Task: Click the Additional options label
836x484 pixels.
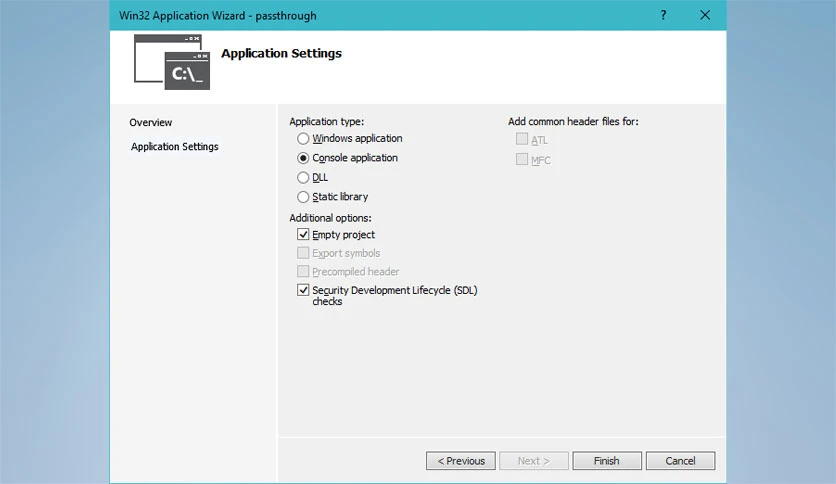Action: coord(330,218)
